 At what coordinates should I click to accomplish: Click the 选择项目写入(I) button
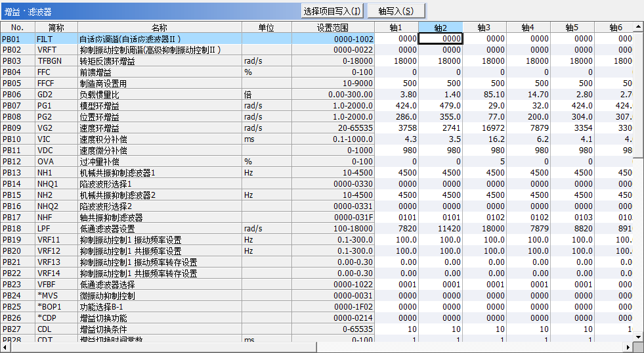point(332,11)
